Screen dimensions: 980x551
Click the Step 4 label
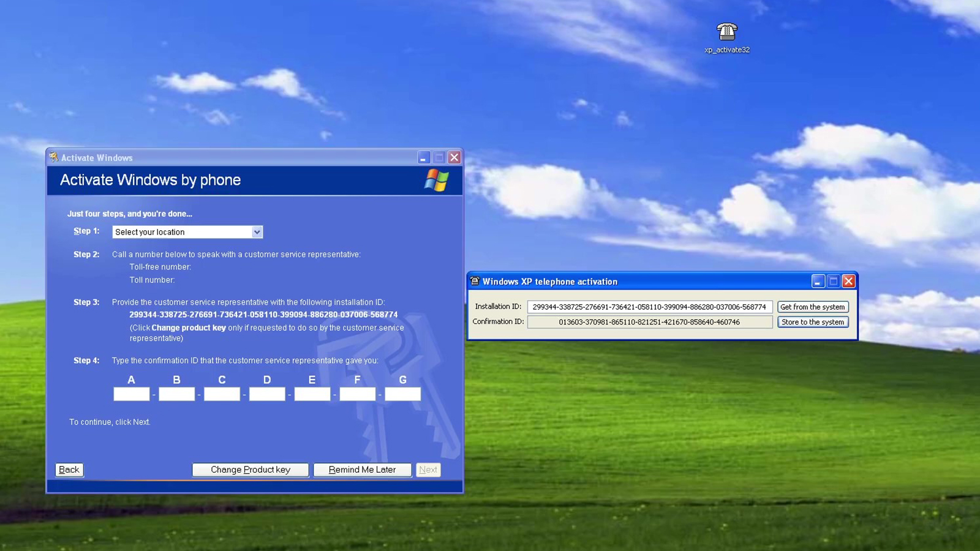point(86,361)
